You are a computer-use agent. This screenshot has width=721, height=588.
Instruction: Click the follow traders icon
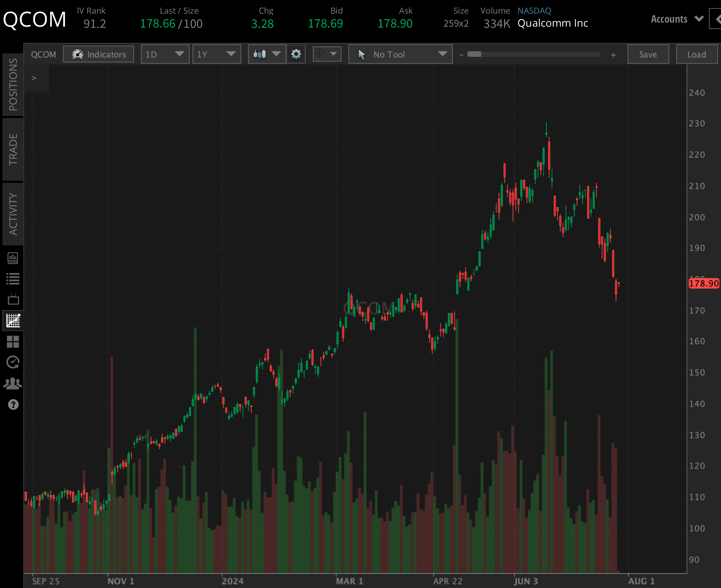(x=13, y=383)
